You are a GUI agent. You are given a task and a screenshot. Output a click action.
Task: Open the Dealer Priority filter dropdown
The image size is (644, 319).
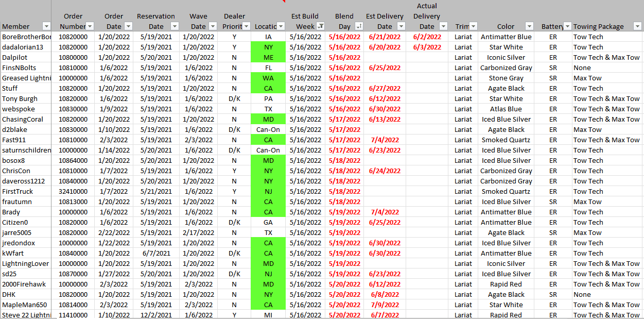click(x=246, y=26)
